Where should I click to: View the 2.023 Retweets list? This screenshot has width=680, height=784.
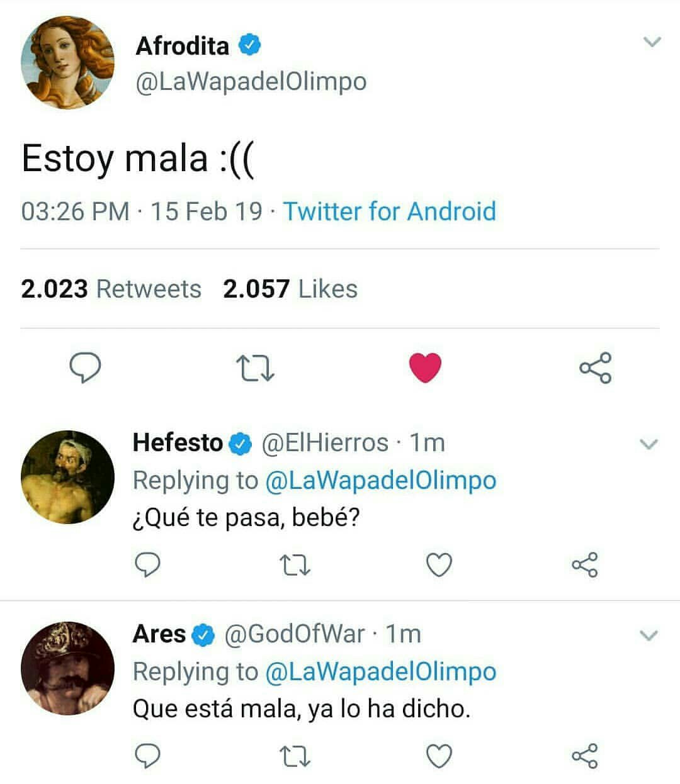[111, 289]
